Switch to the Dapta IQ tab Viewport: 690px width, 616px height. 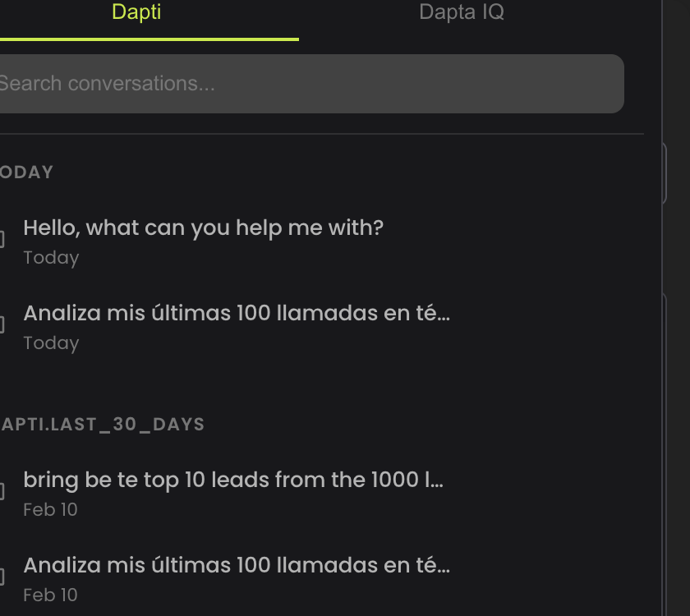click(x=460, y=12)
